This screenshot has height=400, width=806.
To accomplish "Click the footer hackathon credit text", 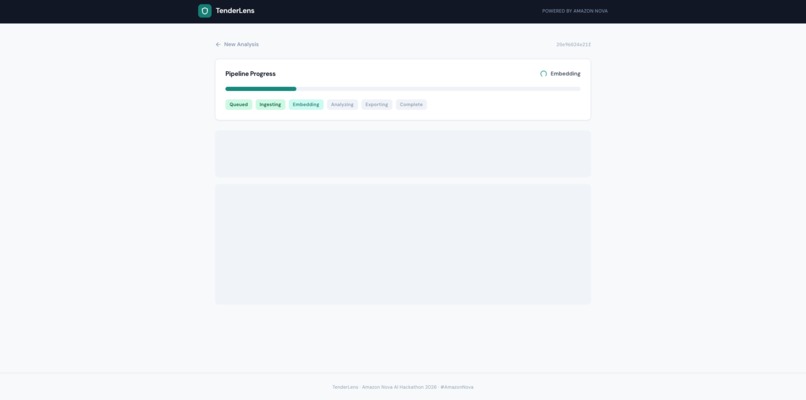I will 403,387.
